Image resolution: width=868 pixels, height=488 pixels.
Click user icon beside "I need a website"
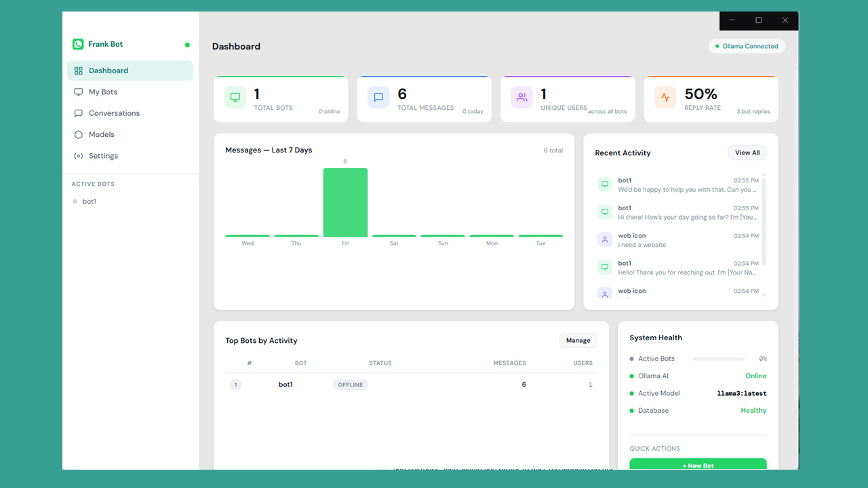pyautogui.click(x=605, y=240)
